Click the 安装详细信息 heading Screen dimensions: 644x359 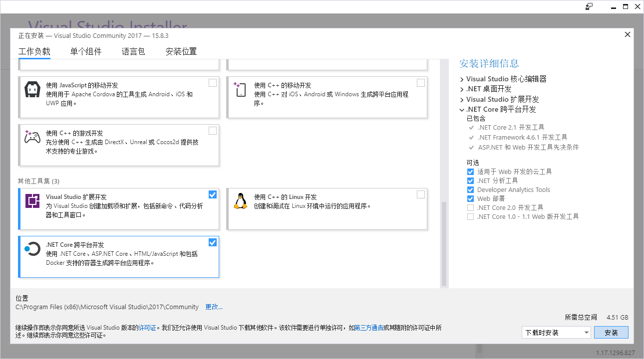pyautogui.click(x=489, y=63)
